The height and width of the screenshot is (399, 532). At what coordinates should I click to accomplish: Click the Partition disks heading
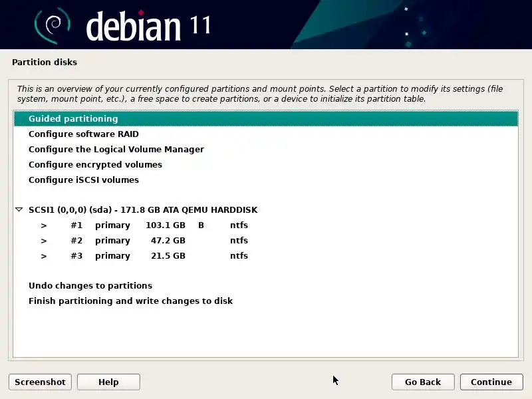click(x=45, y=62)
